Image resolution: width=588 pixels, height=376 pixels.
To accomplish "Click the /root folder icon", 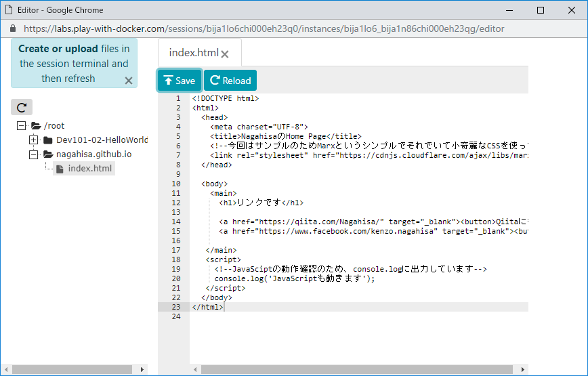I will click(x=36, y=126).
